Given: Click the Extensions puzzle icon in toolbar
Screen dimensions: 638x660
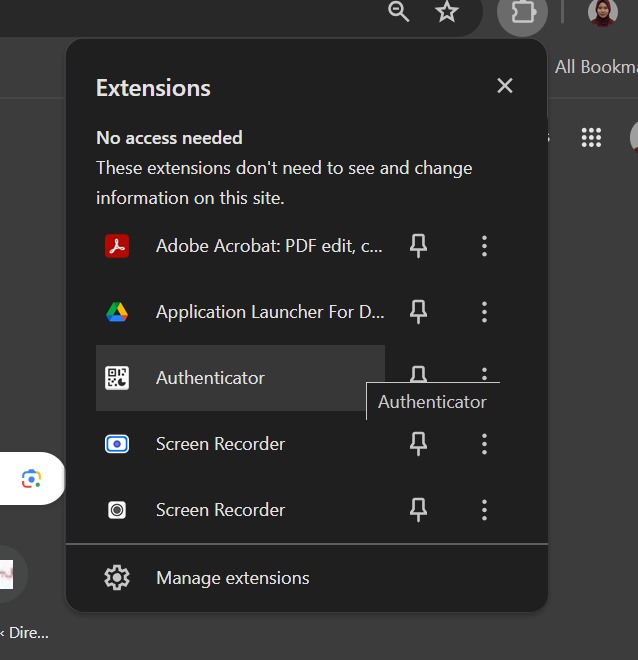Looking at the screenshot, I should [522, 13].
